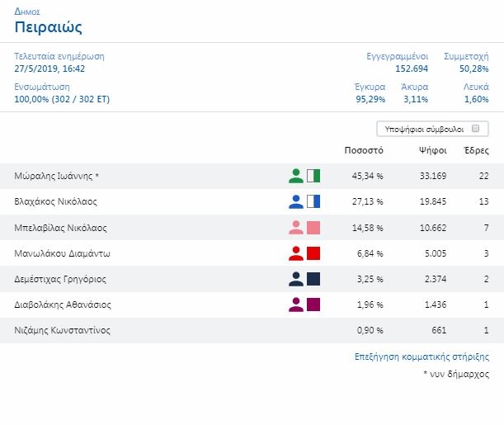
Task: Select candidate name Διαβολάκης Αθανάσιος
Action: [x=63, y=305]
